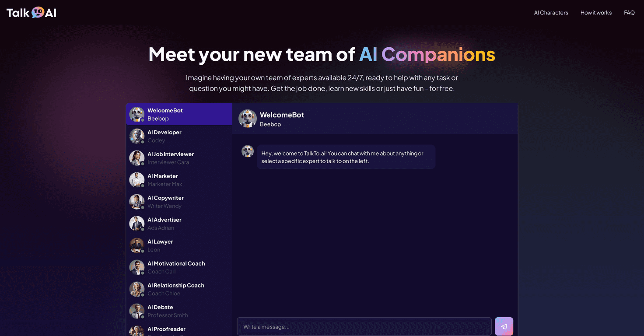644x336 pixels.
Task: Start chatting with AI Lawyer Leon
Action: pyautogui.click(x=179, y=245)
